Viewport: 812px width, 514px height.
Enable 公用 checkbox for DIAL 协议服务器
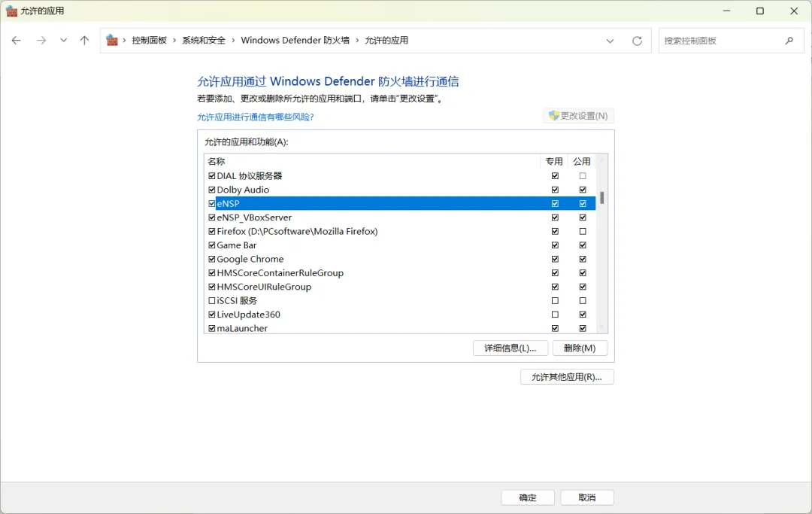[583, 176]
